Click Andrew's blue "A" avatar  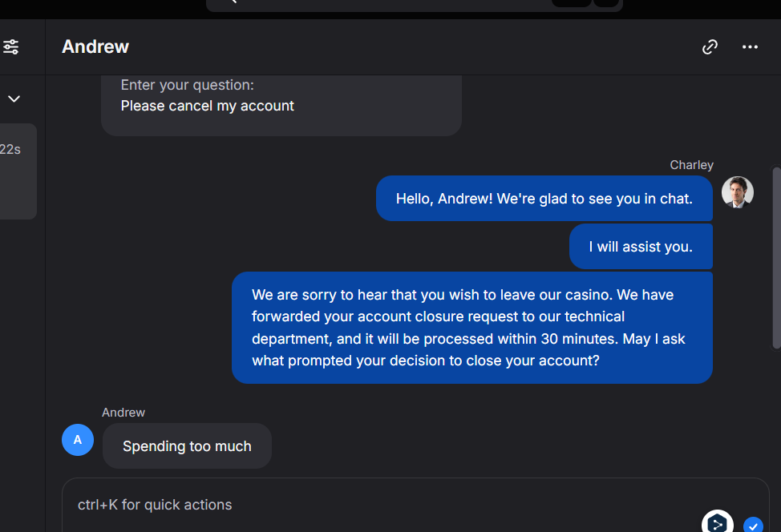tap(78, 440)
